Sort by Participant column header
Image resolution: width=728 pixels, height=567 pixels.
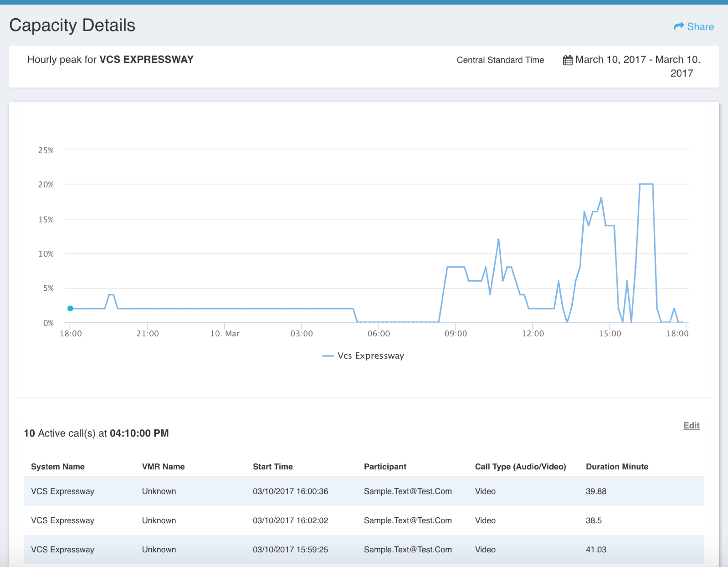pyautogui.click(x=385, y=466)
